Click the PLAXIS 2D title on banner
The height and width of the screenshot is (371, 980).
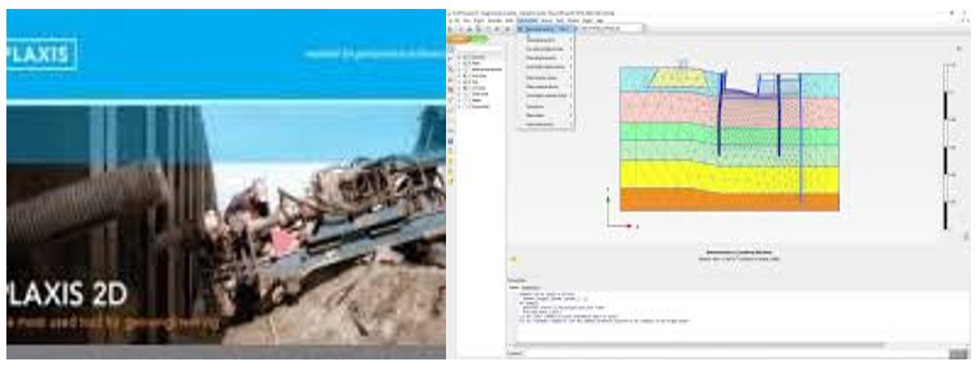pos(67,294)
